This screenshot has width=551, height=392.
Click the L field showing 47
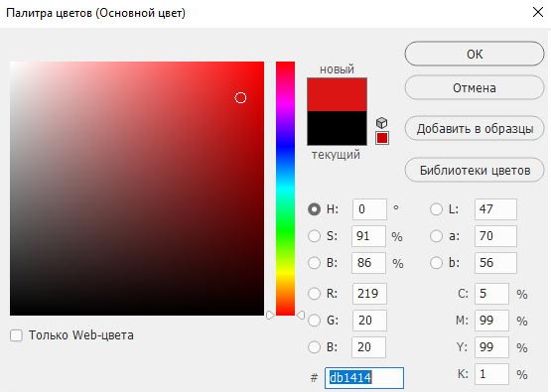point(495,209)
